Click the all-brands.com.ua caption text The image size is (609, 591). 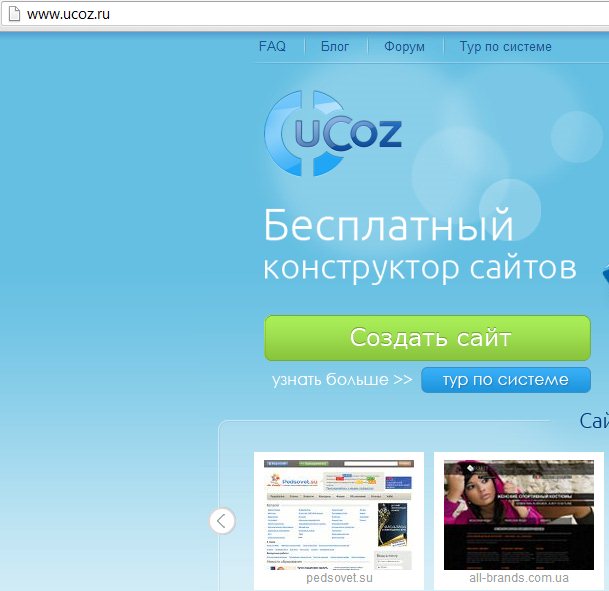[x=517, y=579]
